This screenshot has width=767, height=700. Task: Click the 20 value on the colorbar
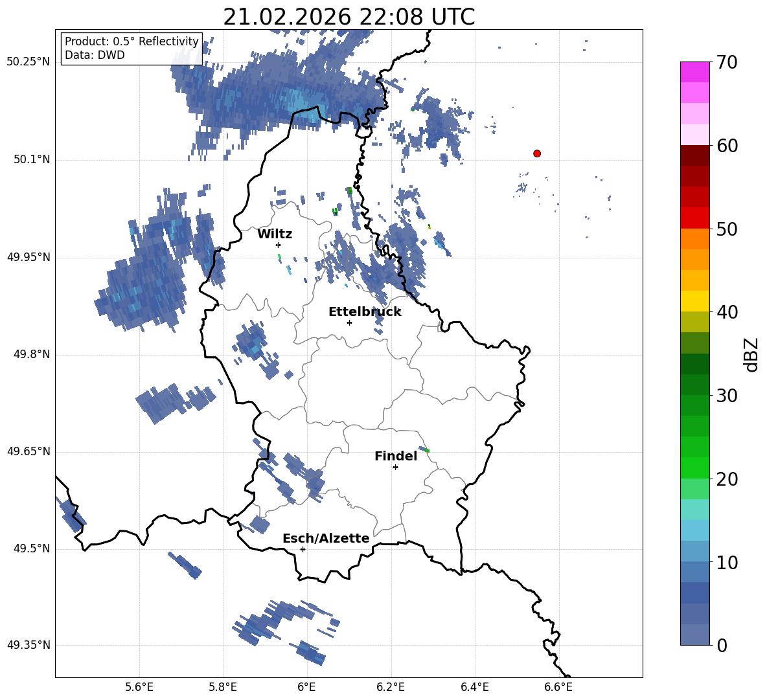[726, 479]
